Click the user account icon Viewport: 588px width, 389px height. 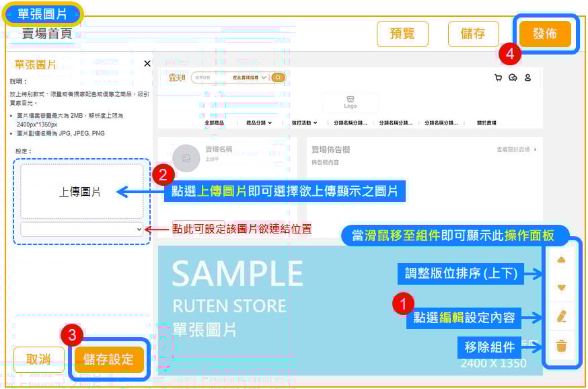click(x=527, y=77)
